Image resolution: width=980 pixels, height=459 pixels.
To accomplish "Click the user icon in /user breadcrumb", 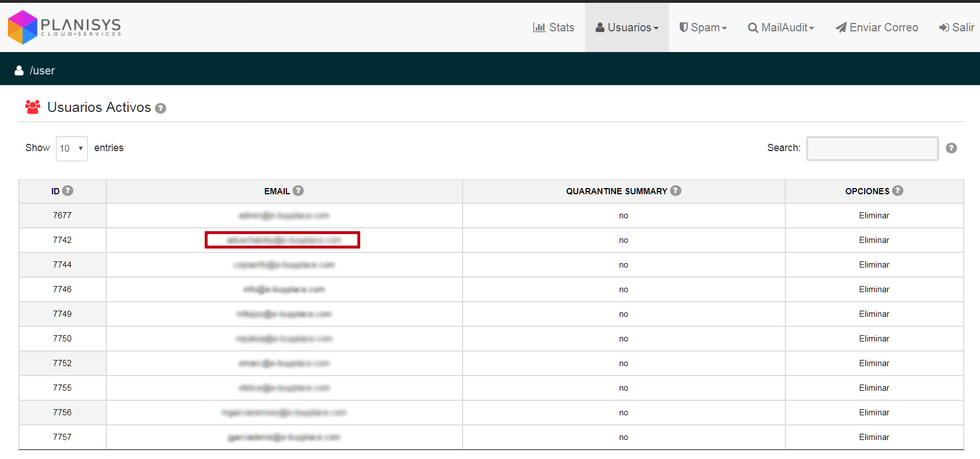I will 19,71.
